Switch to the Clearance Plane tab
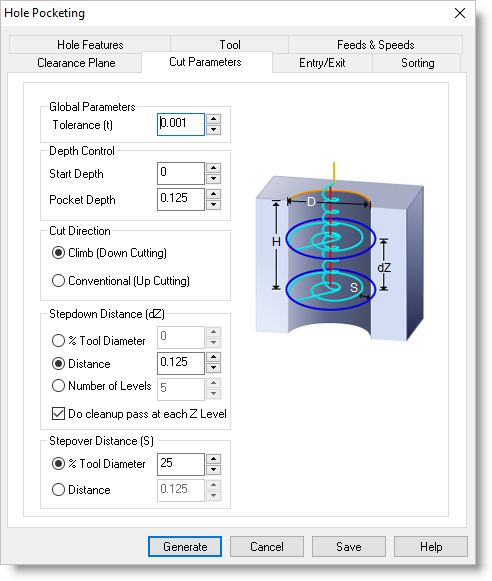Viewport: 492px width, 581px height. coord(76,63)
